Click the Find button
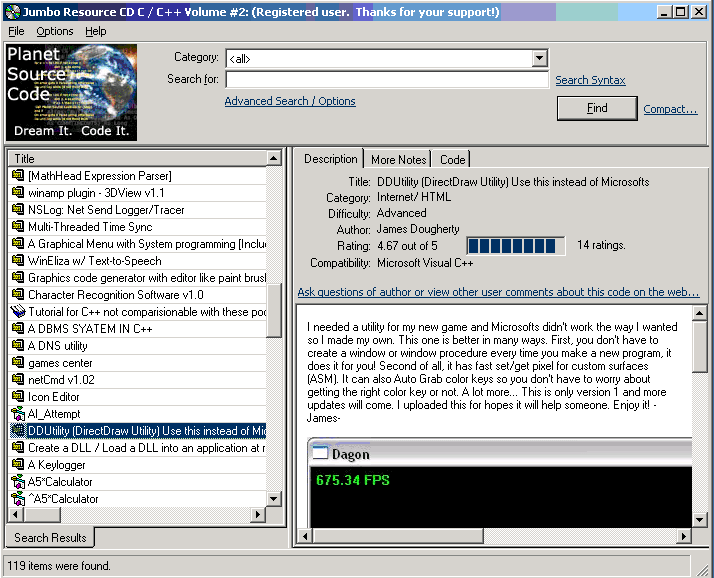 click(x=597, y=108)
